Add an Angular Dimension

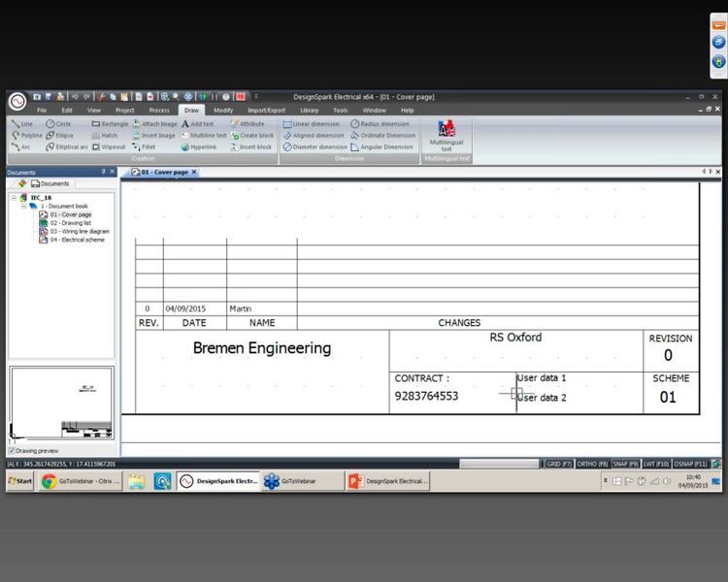(x=381, y=147)
